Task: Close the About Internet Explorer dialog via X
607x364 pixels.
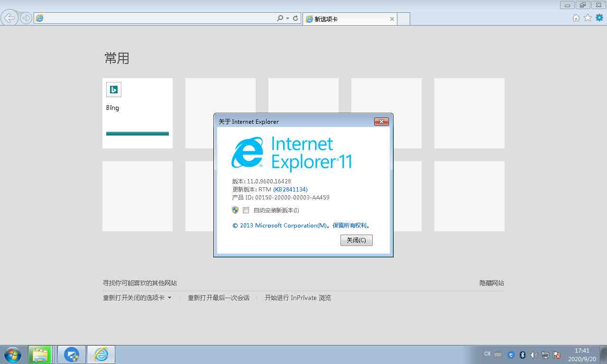Action: click(x=381, y=122)
